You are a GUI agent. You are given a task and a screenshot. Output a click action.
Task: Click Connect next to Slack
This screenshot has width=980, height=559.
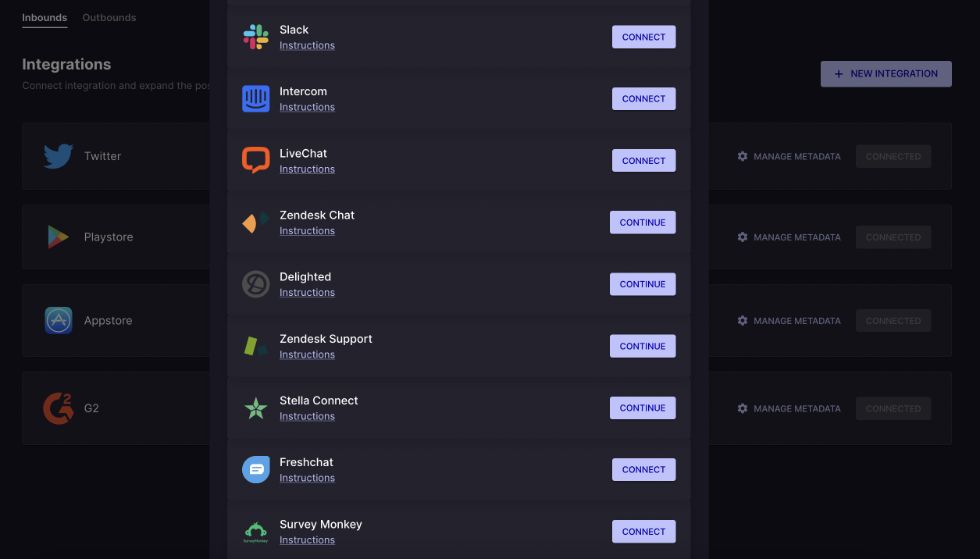[643, 37]
